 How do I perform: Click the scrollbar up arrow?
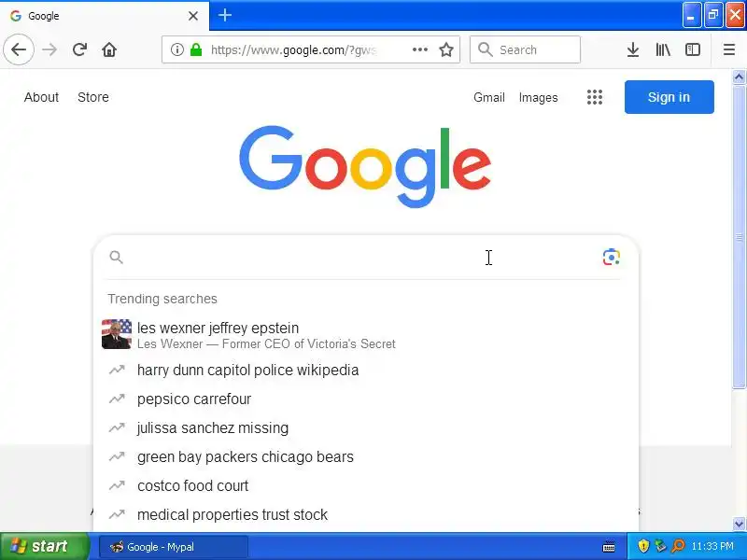pos(739,77)
